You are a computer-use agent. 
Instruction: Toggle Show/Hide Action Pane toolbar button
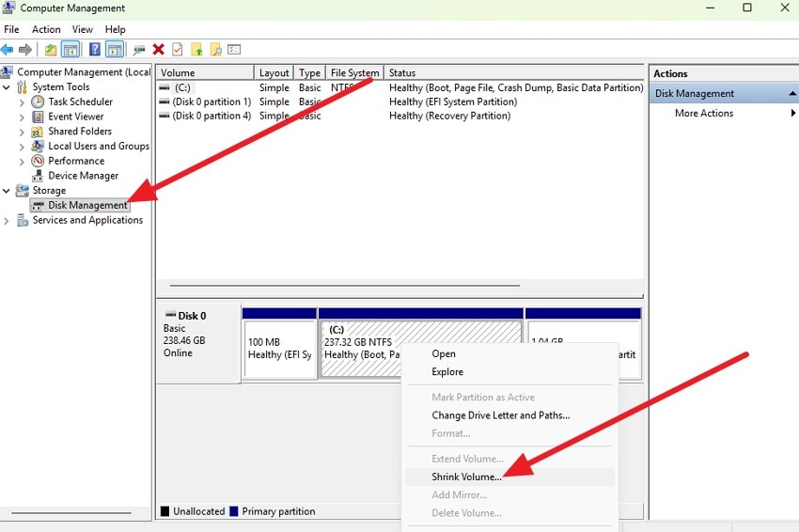pos(115,50)
